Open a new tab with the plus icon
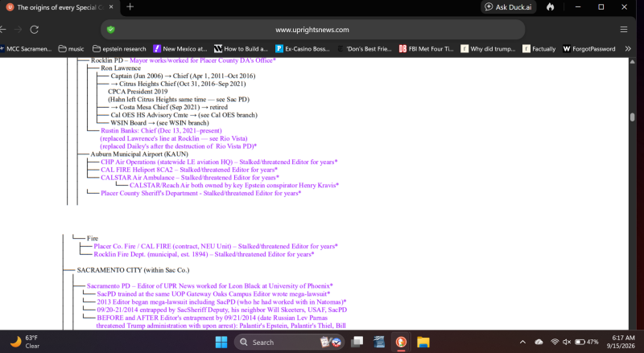Viewport: 644px width, 353px height. coord(130,6)
